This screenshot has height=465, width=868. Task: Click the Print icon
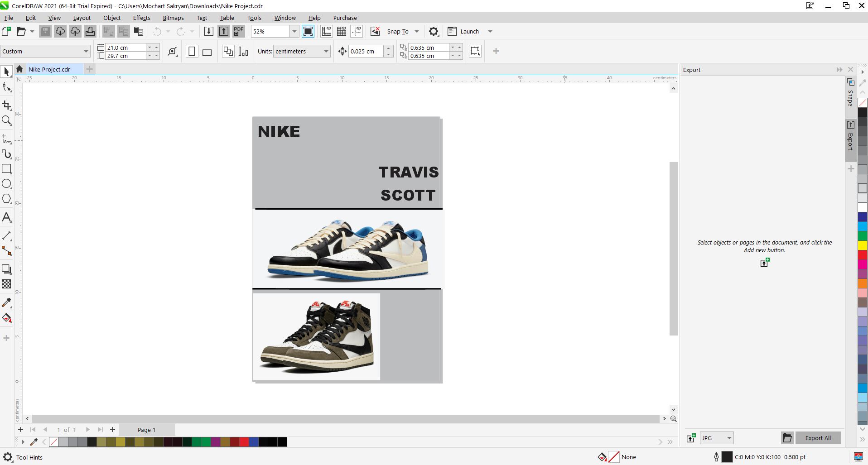pos(90,31)
